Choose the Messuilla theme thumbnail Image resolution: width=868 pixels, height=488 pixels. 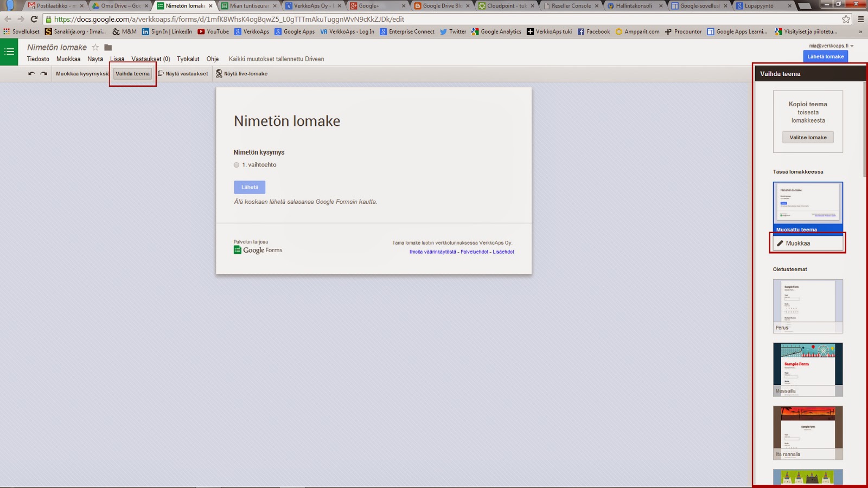[808, 369]
